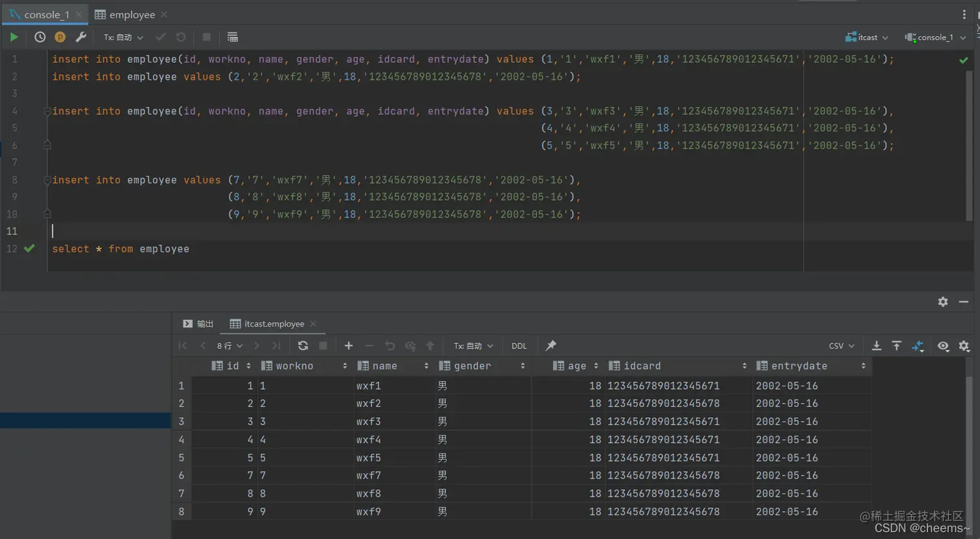The width and height of the screenshot is (980, 539).
Task: Go to previous page of results
Action: pos(203,346)
